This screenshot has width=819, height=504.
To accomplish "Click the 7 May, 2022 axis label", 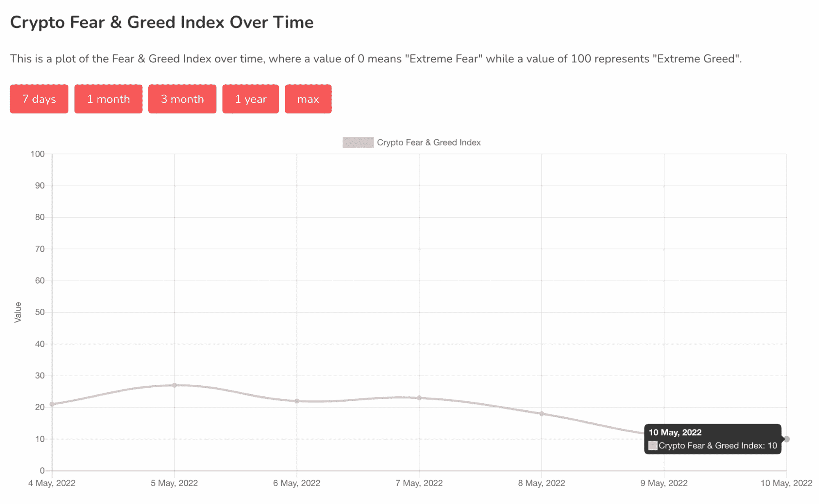I will pos(419,483).
